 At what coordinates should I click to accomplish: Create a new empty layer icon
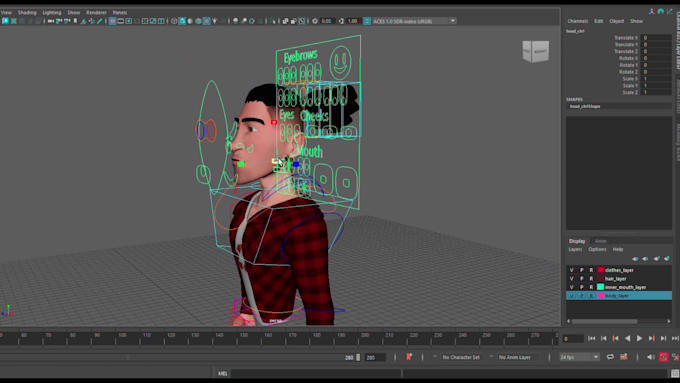[x=657, y=259]
